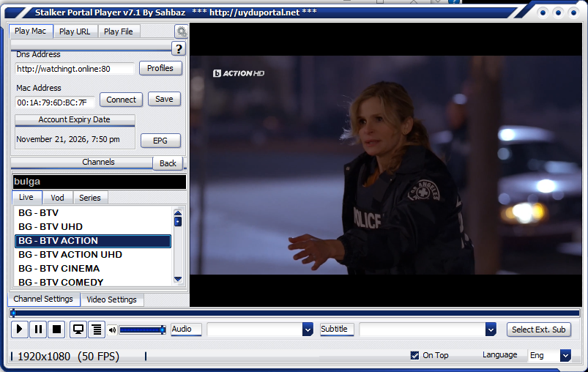Click channel list scroll up arrow
588x372 pixels.
[x=178, y=212]
